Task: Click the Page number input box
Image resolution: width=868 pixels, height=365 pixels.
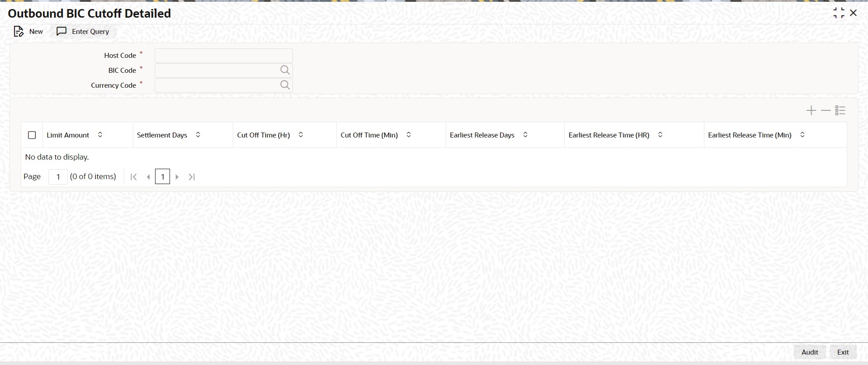Action: click(x=58, y=177)
